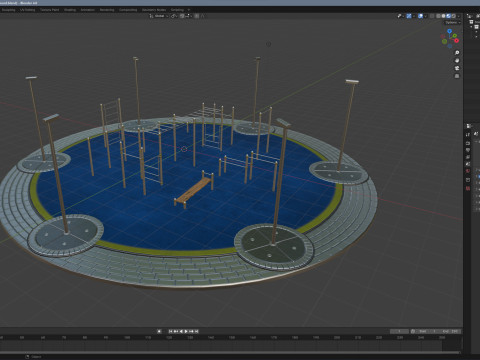Switch to the Scripting workspace tab
Image resolution: width=480 pixels, height=360 pixels.
(177, 10)
